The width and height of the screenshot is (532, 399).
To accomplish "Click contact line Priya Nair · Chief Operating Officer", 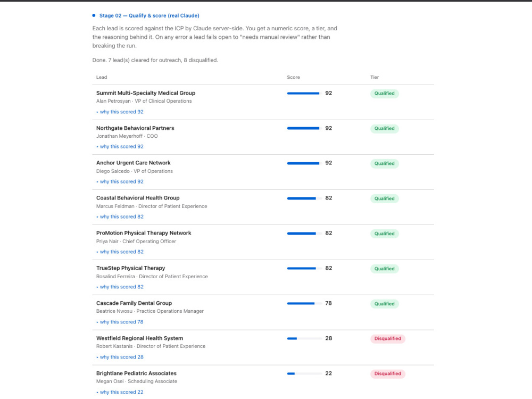I will 136,242.
